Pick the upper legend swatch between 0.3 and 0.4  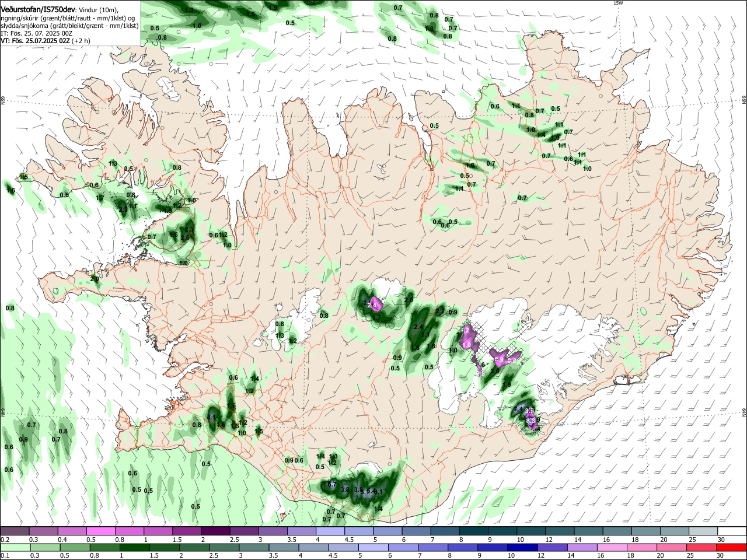[x=43, y=531]
